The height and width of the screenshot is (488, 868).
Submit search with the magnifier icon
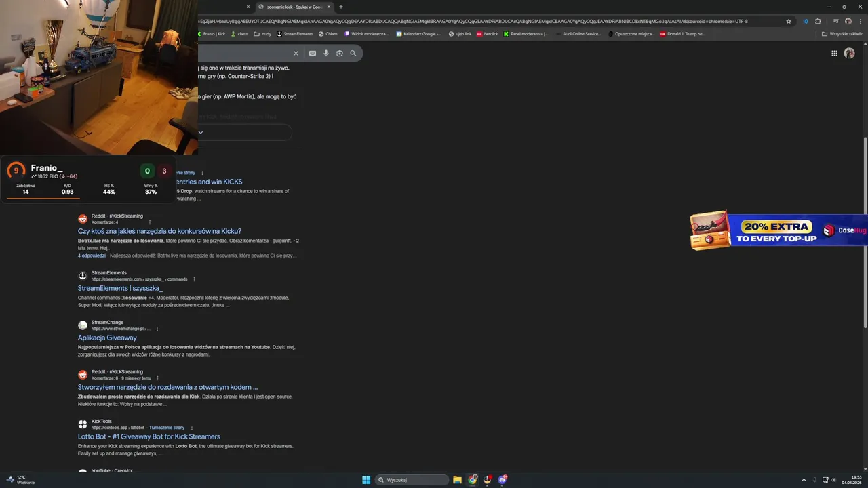coord(353,53)
